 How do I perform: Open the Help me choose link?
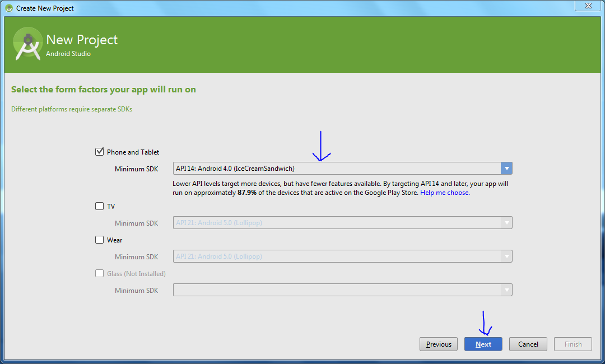pyautogui.click(x=444, y=192)
